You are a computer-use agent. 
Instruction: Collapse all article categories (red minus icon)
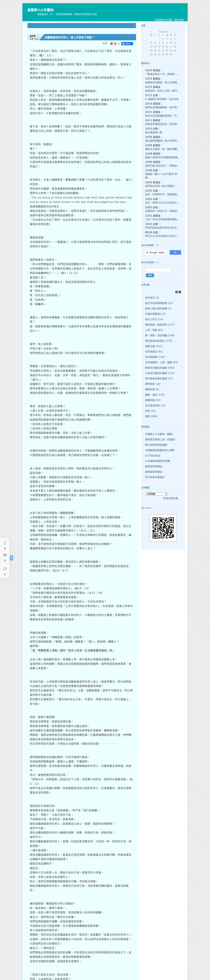coord(180,292)
